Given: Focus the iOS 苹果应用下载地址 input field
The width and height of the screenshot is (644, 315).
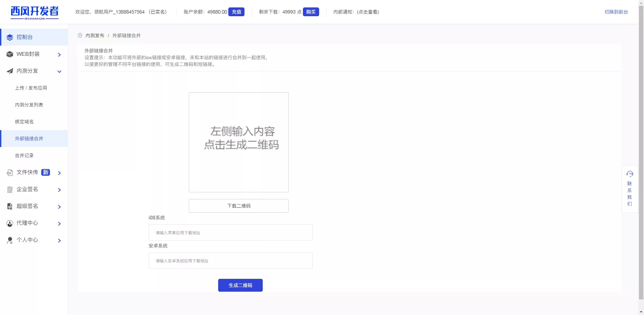Looking at the screenshot, I should tap(230, 233).
